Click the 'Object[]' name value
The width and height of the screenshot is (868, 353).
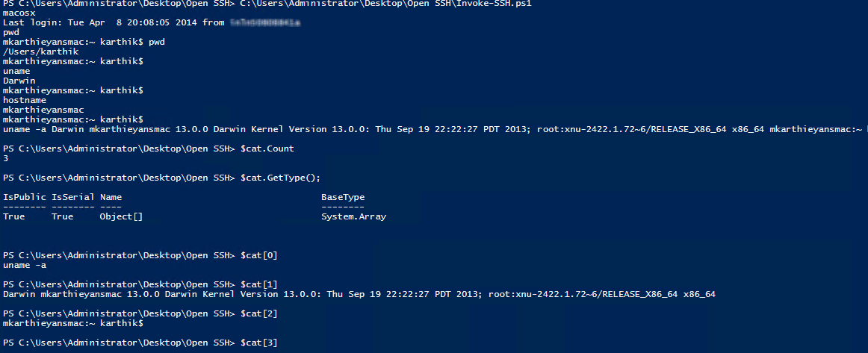point(121,216)
